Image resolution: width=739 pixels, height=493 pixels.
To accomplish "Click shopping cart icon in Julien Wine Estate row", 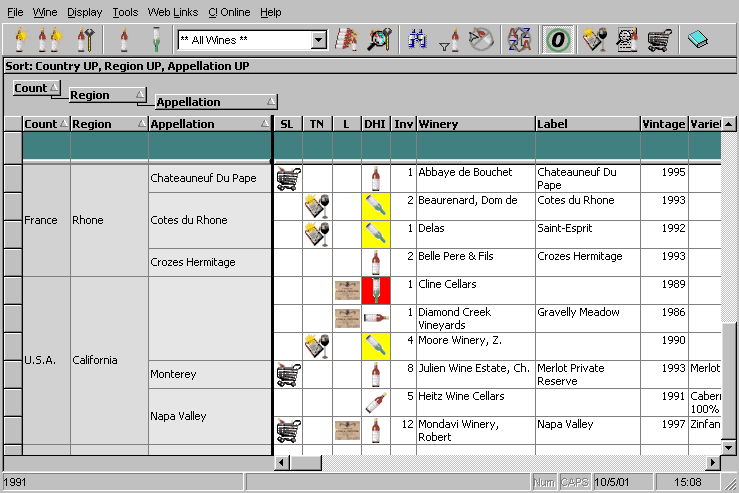I will point(288,375).
